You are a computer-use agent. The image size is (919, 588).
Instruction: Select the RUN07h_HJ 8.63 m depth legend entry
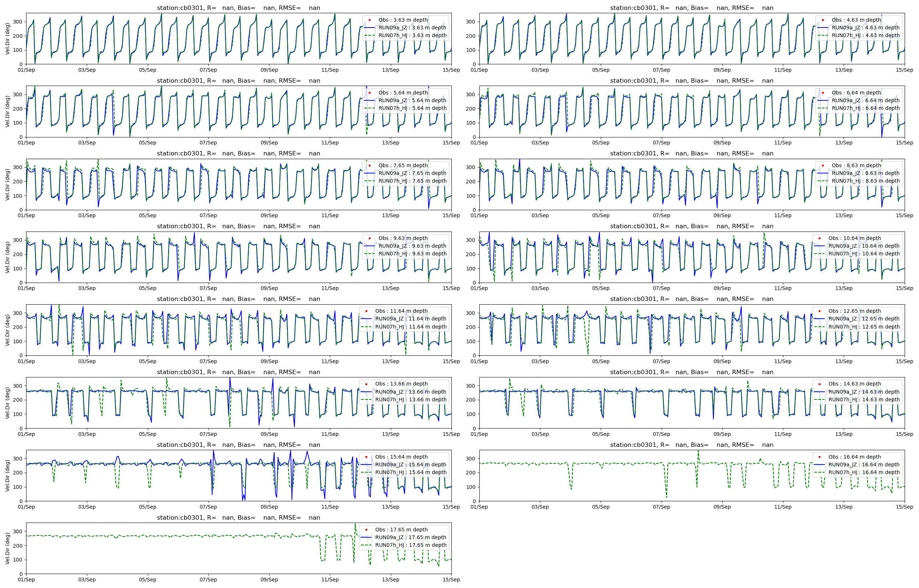[x=866, y=181]
